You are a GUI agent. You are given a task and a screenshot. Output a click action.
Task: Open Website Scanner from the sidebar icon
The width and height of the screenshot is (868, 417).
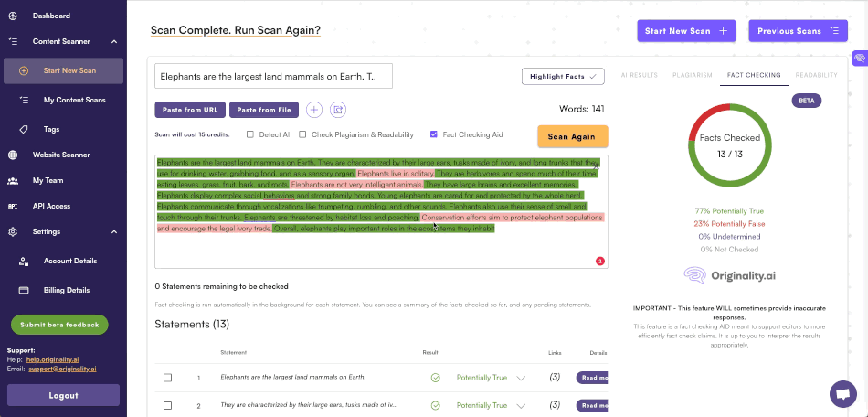(x=13, y=155)
